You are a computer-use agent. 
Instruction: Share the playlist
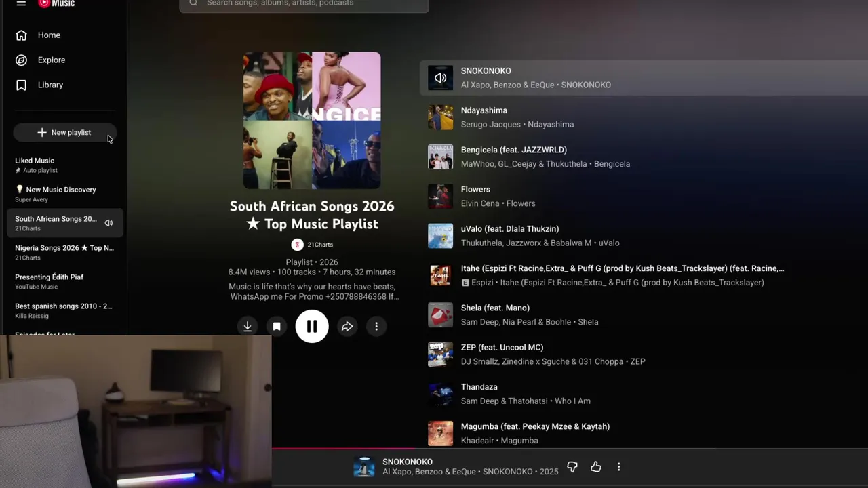coord(347,327)
